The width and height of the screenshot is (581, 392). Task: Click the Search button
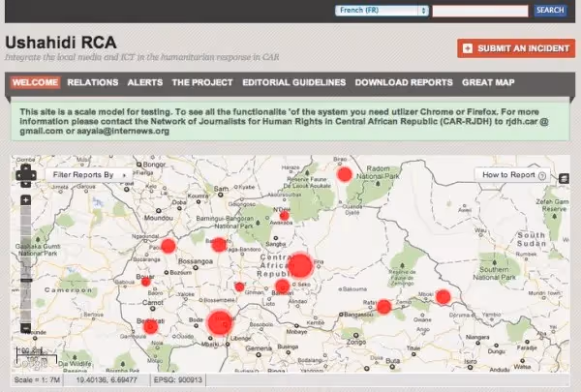click(550, 11)
